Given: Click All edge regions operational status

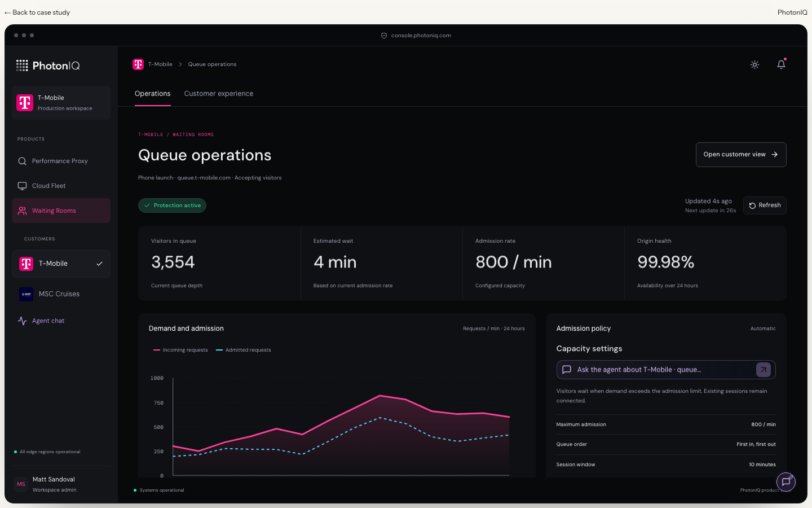Looking at the screenshot, I should 47,452.
